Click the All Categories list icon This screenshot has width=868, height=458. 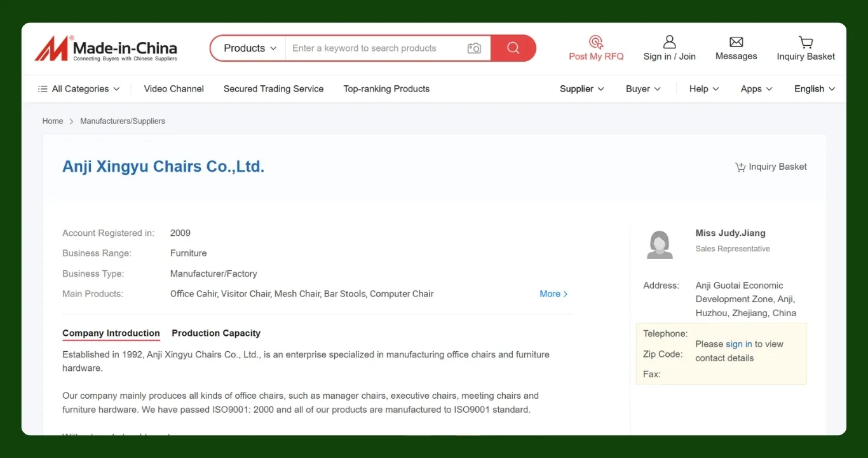[43, 89]
